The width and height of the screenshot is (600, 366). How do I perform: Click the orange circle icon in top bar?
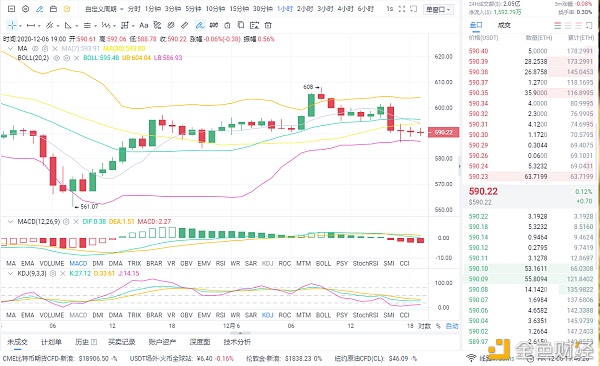pos(67,9)
